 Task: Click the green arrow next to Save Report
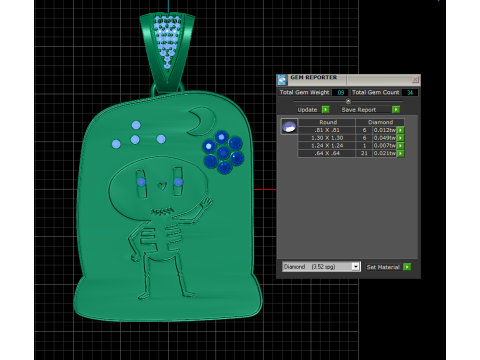[396, 109]
